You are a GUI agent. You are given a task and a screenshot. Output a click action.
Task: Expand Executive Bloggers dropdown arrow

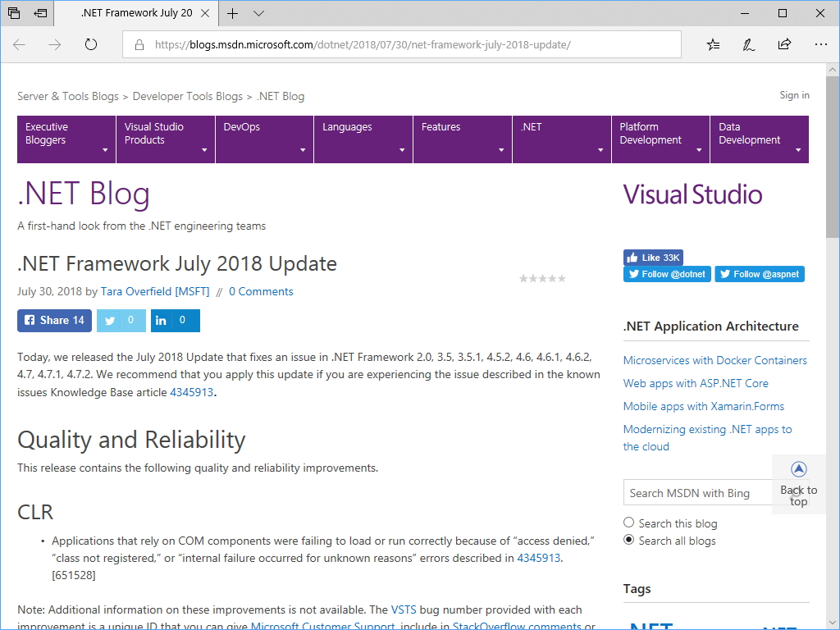pos(105,151)
